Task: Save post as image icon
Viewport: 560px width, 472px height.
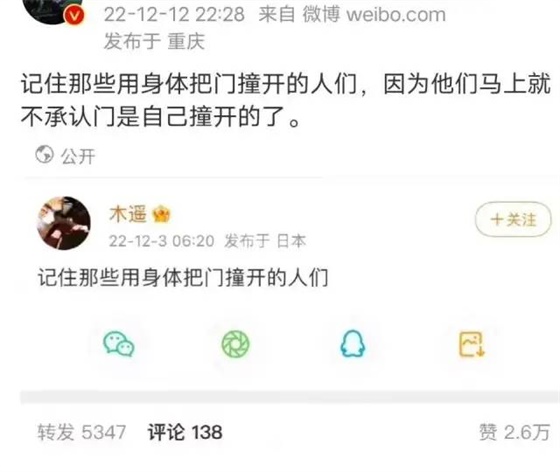Action: (471, 344)
